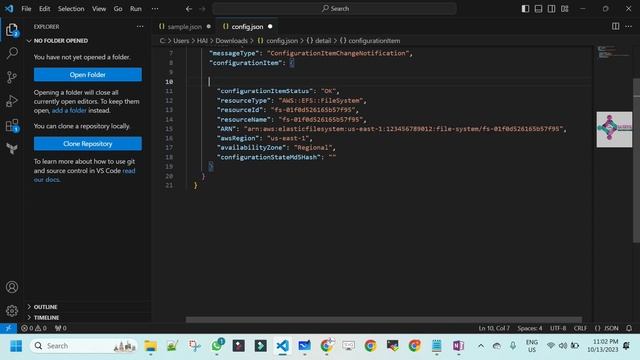Change Spaces: 4 indentation setting
This screenshot has height=360, width=640.
(530, 328)
